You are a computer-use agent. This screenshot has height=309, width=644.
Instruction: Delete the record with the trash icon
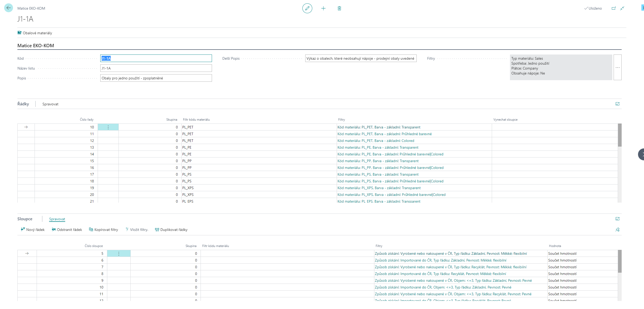[339, 8]
